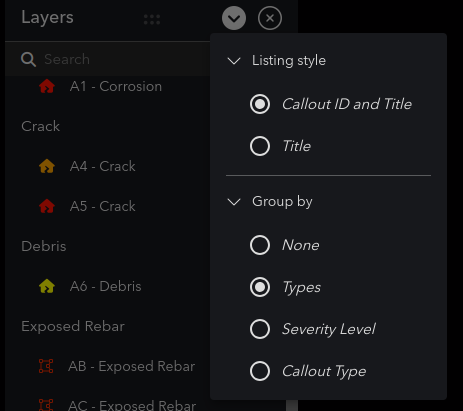The height and width of the screenshot is (411, 463).
Task: Group layers by Callout Type
Action: pyautogui.click(x=260, y=371)
